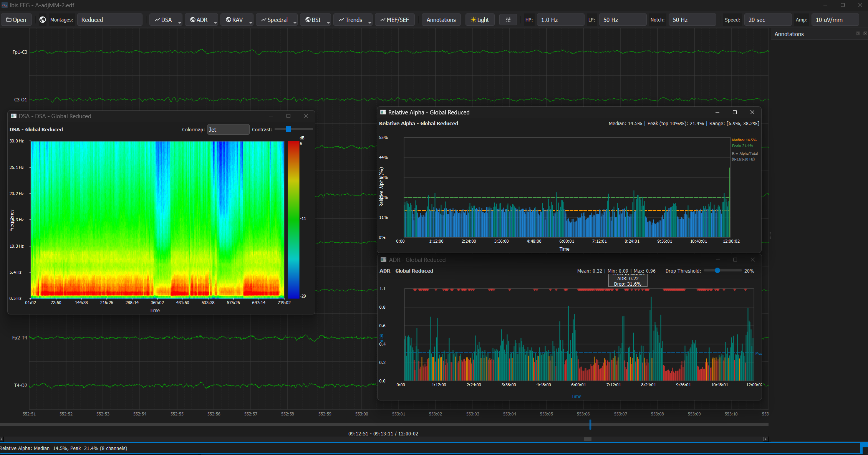Select the Colormap field showing Jet

click(x=228, y=129)
